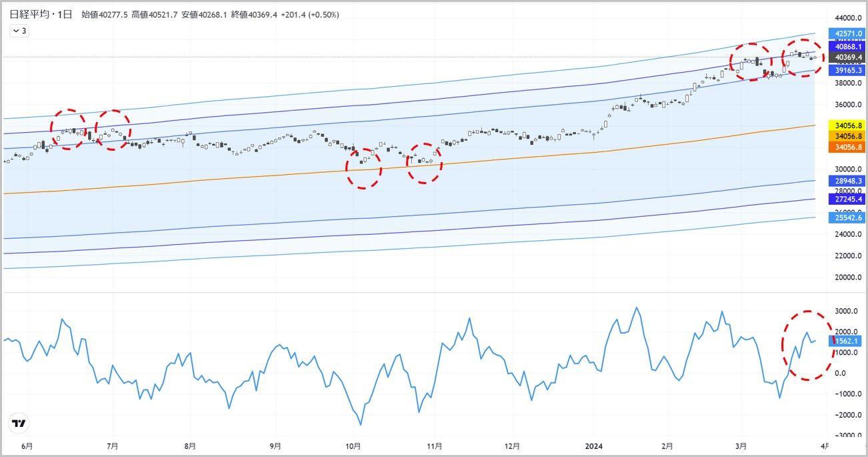This screenshot has width=868, height=457.
Task: Select the 25542.6 lowest band label
Action: tap(845, 217)
